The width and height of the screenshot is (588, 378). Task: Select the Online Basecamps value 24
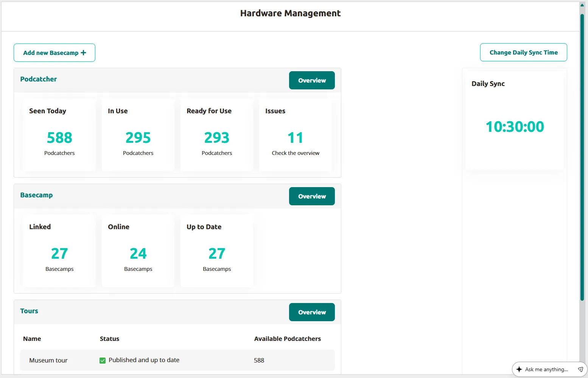138,253
